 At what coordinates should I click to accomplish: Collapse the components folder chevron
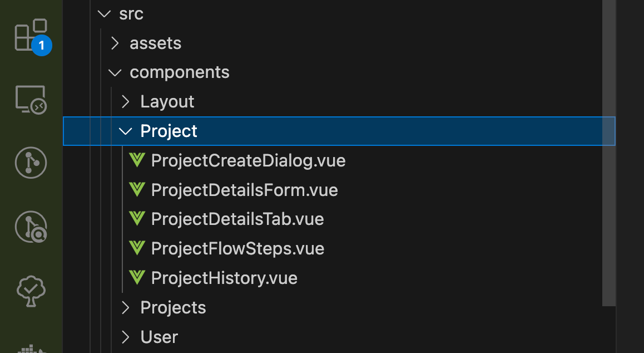115,73
